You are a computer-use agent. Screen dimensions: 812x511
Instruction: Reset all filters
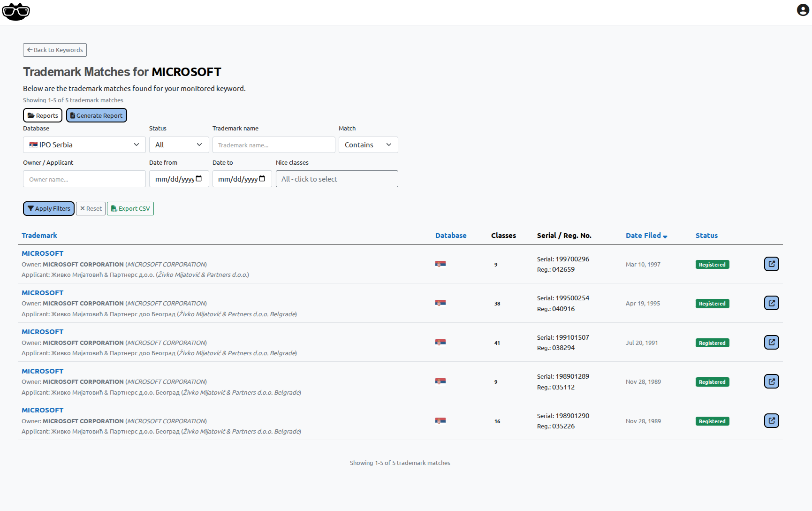coord(91,209)
